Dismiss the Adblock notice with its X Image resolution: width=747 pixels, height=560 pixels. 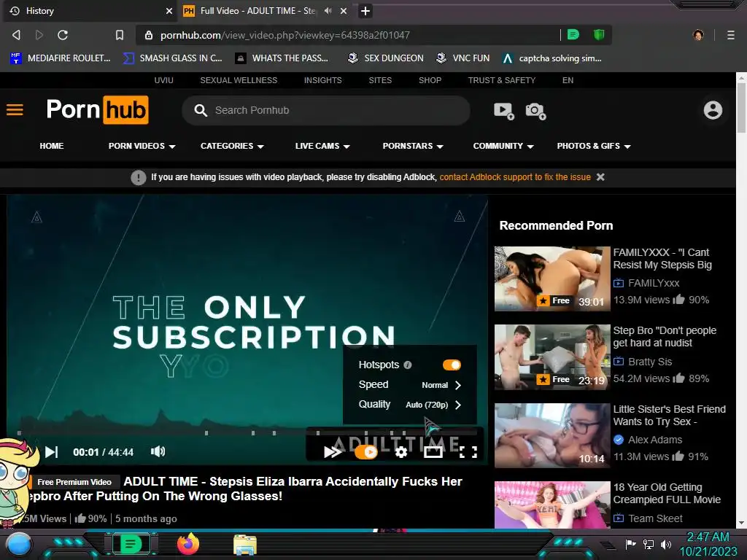[x=600, y=177]
